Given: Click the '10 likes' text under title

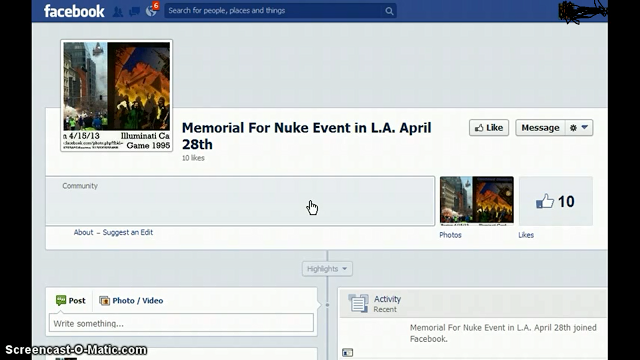Looking at the screenshot, I should click(x=193, y=158).
